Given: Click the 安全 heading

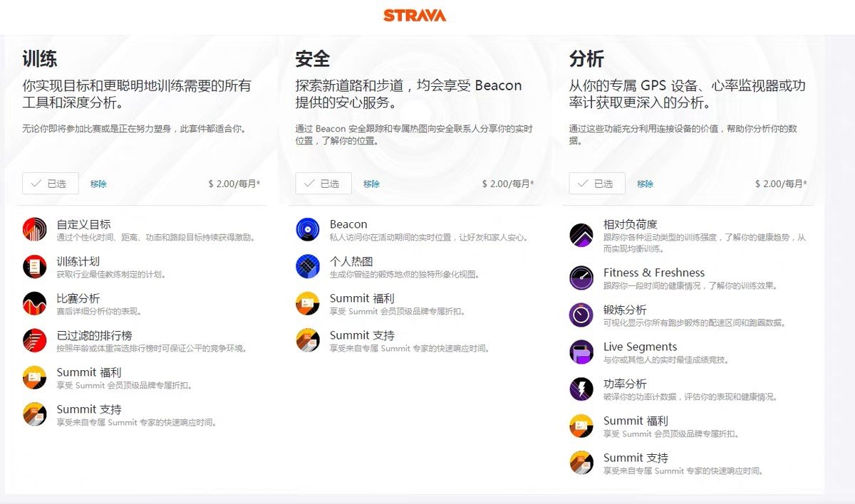Looking at the screenshot, I should click(313, 58).
